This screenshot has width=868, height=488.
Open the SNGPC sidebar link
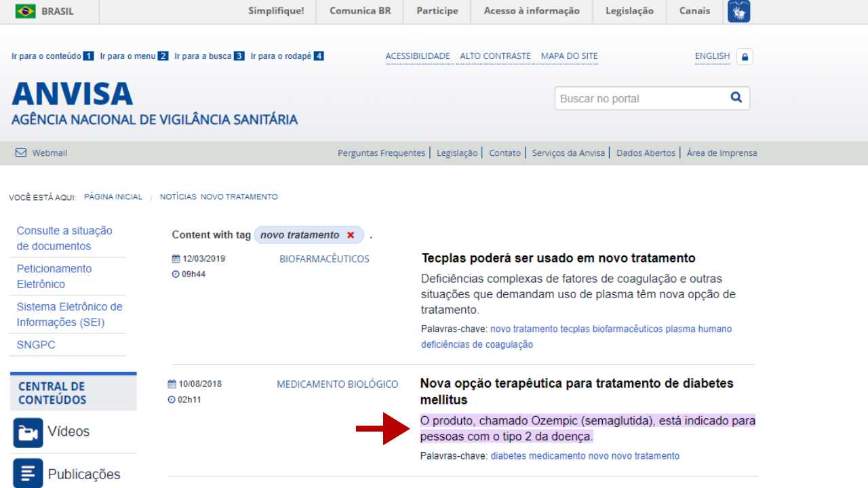(36, 345)
